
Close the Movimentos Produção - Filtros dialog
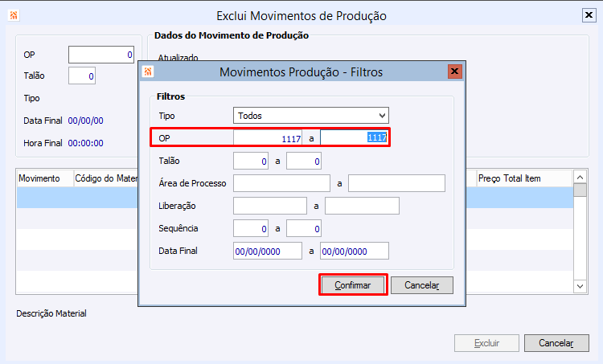click(x=455, y=72)
